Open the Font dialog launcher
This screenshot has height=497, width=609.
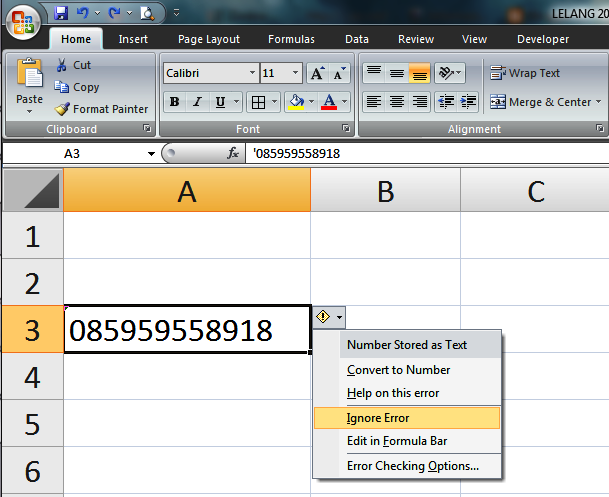pyautogui.click(x=346, y=128)
